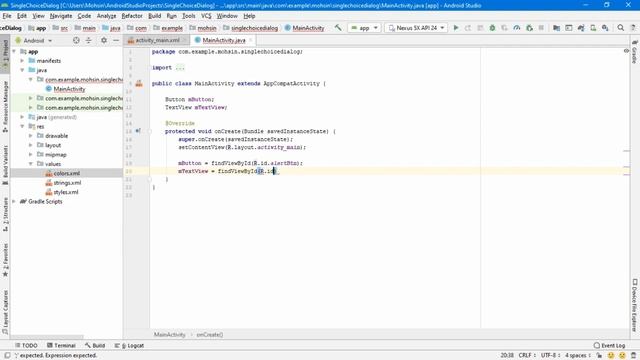Click the override gutter icon beside onCreate
This screenshot has width=640, height=360.
(x=138, y=131)
